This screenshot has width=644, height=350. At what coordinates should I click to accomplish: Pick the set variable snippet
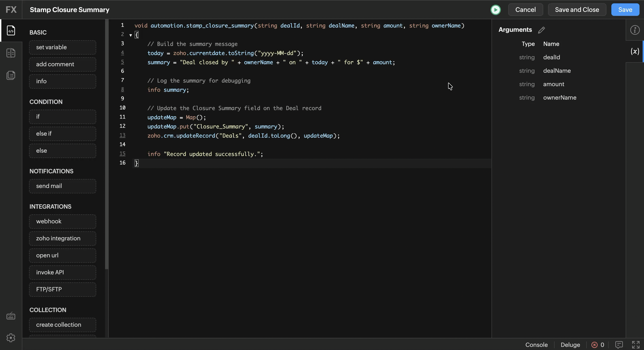pos(63,47)
